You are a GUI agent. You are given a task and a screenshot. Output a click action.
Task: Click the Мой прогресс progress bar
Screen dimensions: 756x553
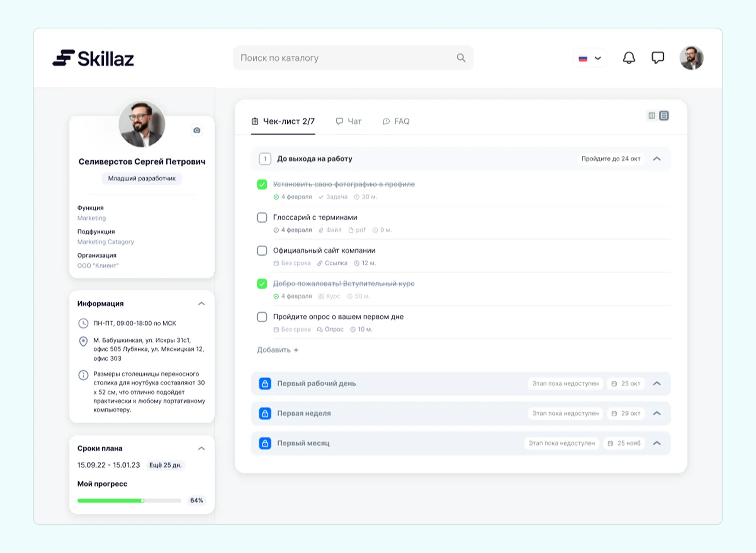coord(129,501)
